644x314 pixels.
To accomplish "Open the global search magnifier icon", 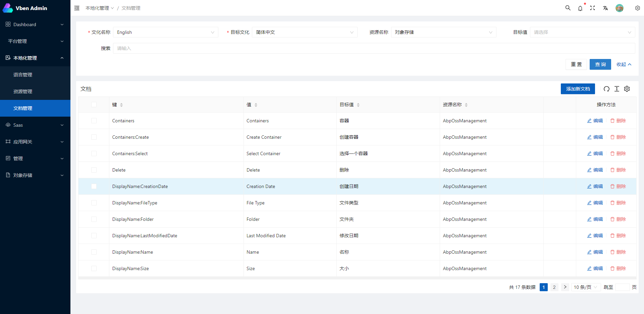I will point(568,8).
